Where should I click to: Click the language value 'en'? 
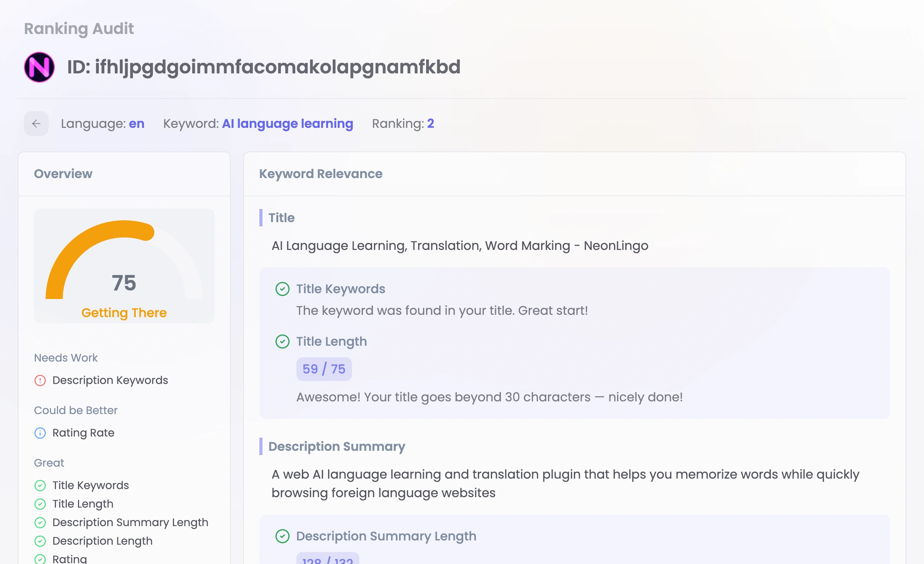tap(137, 124)
